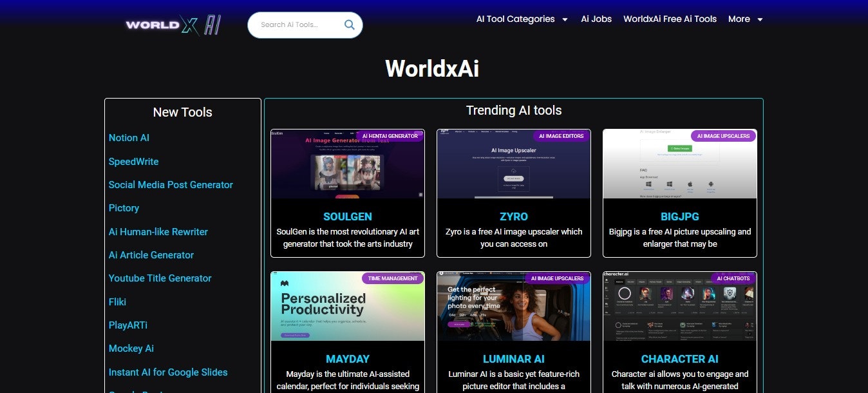Expand the AI Tool Categories dropdown

tap(522, 19)
